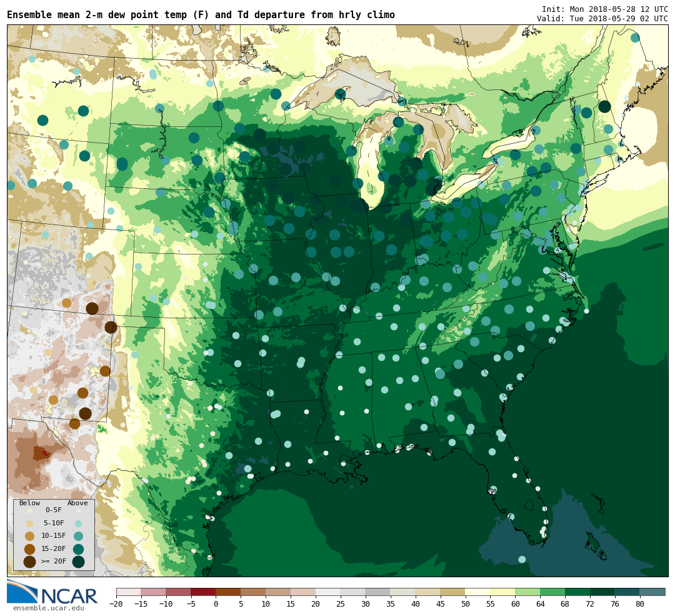Click the Below 10-15F legend dot
The image size is (675, 616).
point(30,537)
